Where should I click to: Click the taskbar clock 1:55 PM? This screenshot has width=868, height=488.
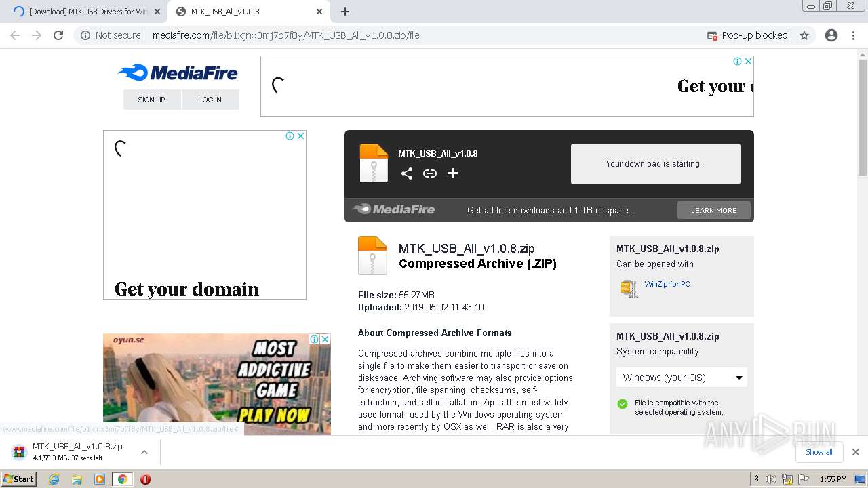pyautogui.click(x=833, y=479)
